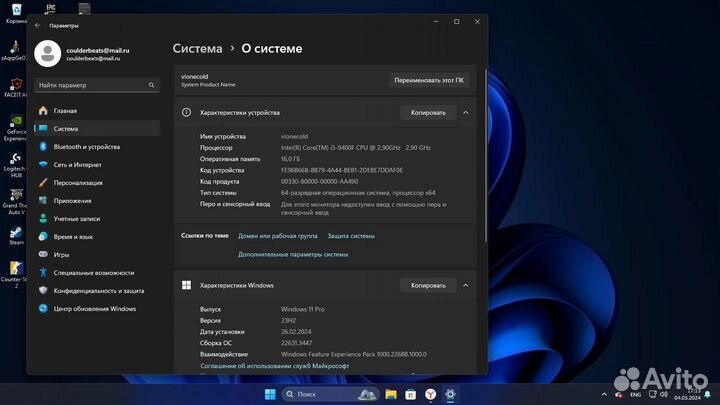Open Дополнительные параметры системы link
The image size is (720, 405).
(293, 254)
